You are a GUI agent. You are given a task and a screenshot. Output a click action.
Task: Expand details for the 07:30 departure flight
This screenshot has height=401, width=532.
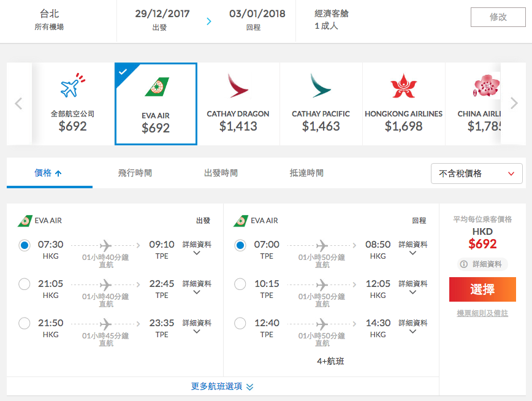coord(197,248)
